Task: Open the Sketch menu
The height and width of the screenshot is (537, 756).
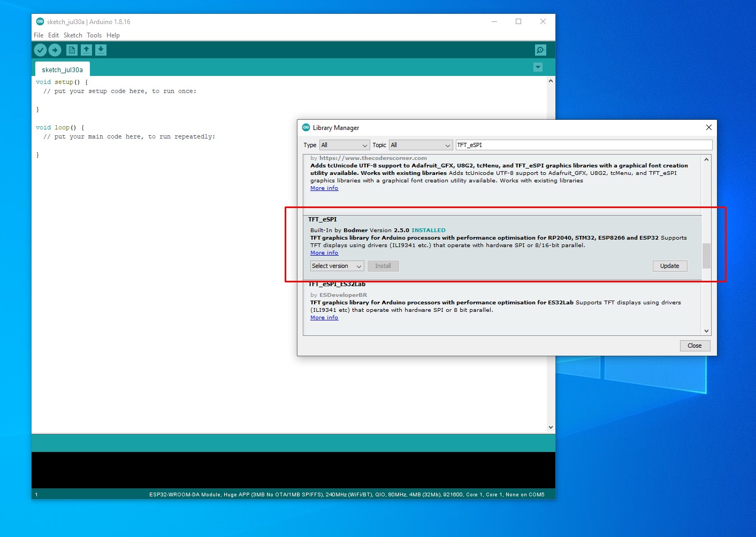Action: [x=73, y=35]
